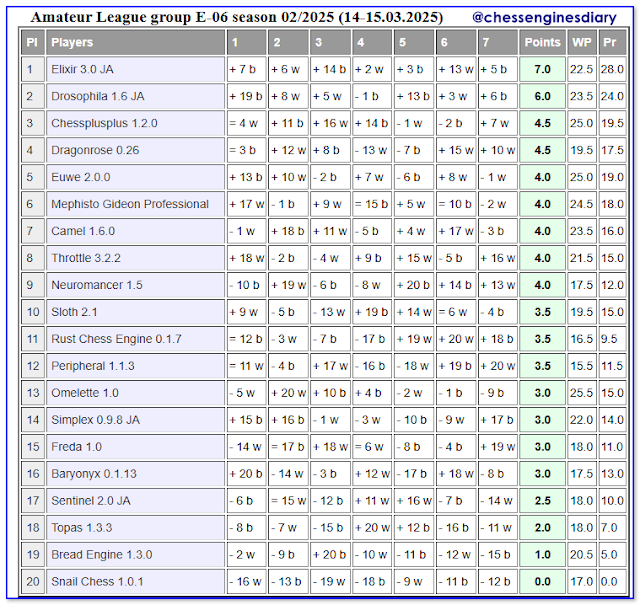Select the @chessenginesdiary handle text
This screenshot has height=605, width=640.
544,18
